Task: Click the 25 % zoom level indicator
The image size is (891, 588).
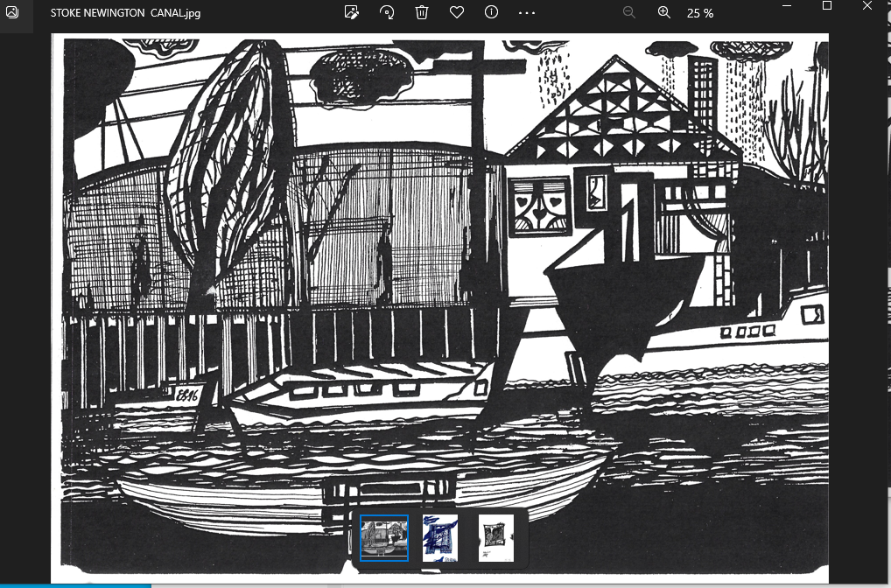Action: coord(699,13)
